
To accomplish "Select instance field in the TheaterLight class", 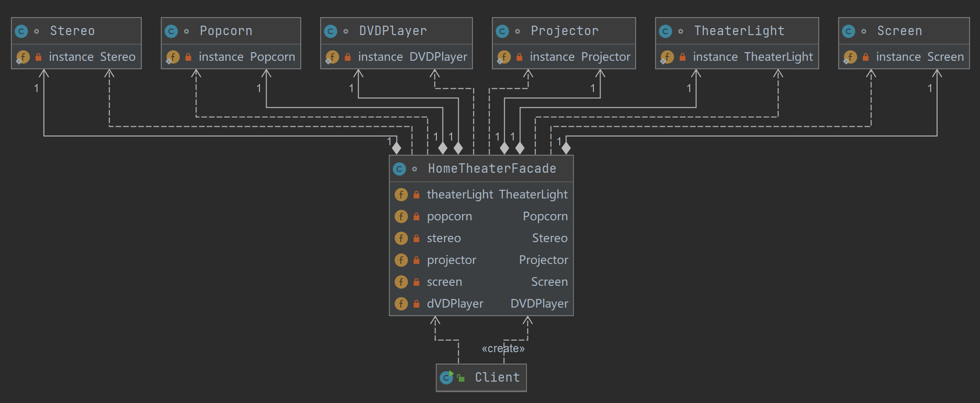I will (x=752, y=57).
